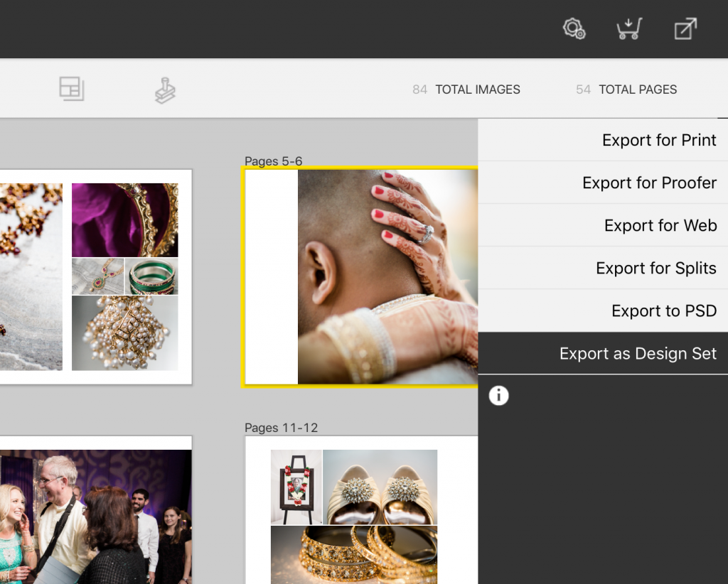
Task: Click the framed portrait easel photo
Action: 296,487
